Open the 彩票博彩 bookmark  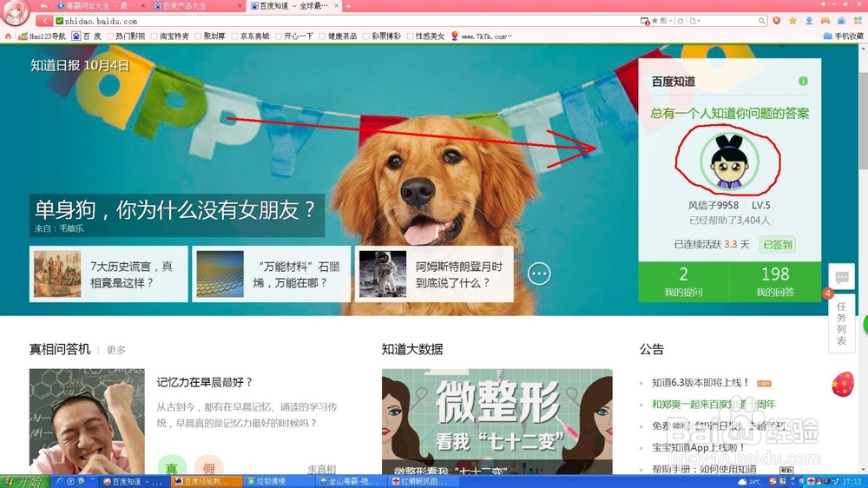381,36
